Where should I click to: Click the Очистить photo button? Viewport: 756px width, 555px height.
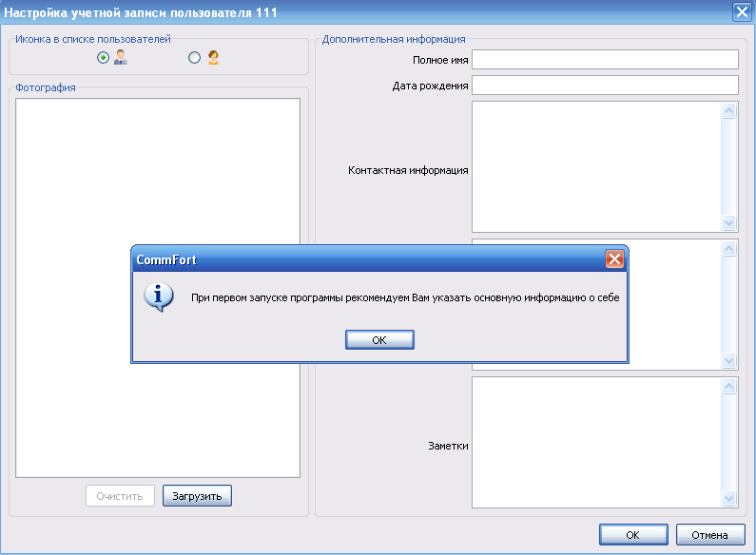click(120, 496)
